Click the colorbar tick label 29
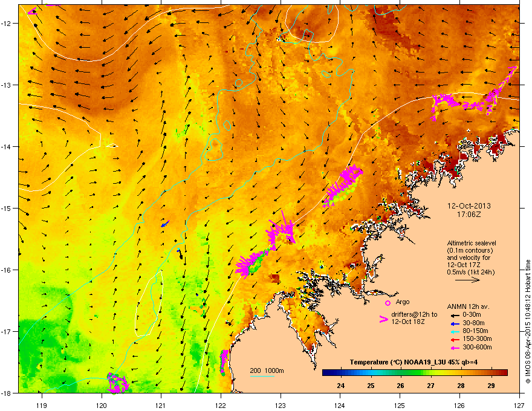 [491, 386]
